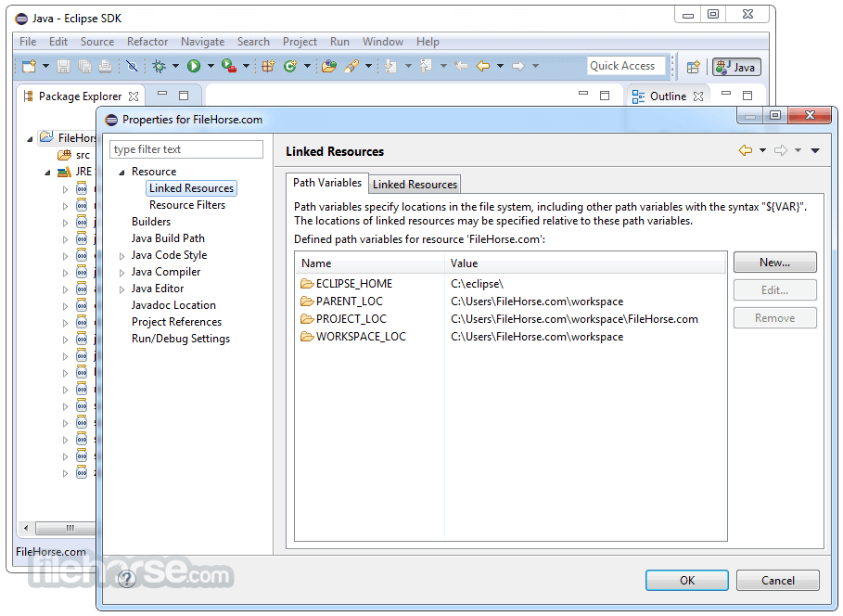Click the Run External Tools icon
The width and height of the screenshot is (843, 616).
click(x=229, y=66)
